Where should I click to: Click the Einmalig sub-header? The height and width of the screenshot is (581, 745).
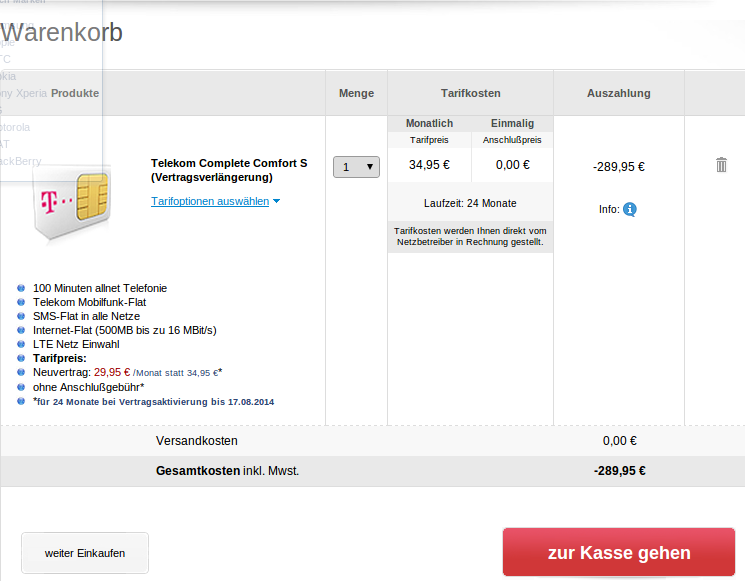click(513, 124)
